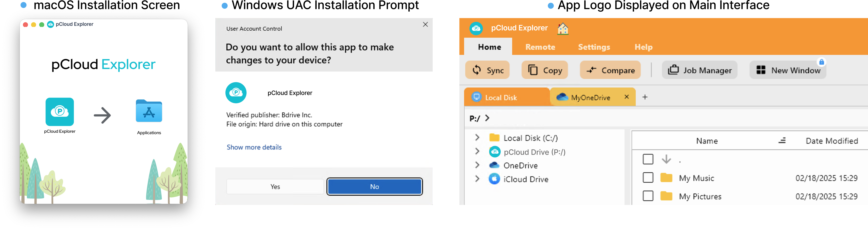The image size is (868, 230).
Task: Open the Settings ribbon tab
Action: [594, 47]
